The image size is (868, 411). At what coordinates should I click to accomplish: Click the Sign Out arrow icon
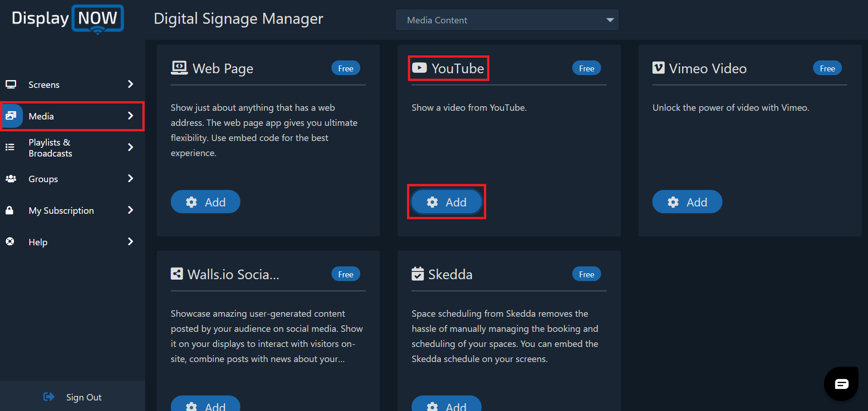click(x=49, y=397)
